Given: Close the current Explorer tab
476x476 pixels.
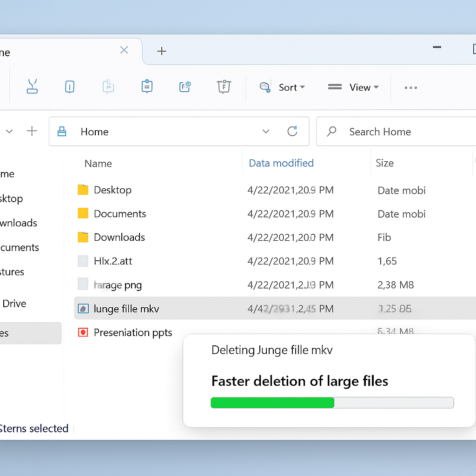Looking at the screenshot, I should (124, 50).
